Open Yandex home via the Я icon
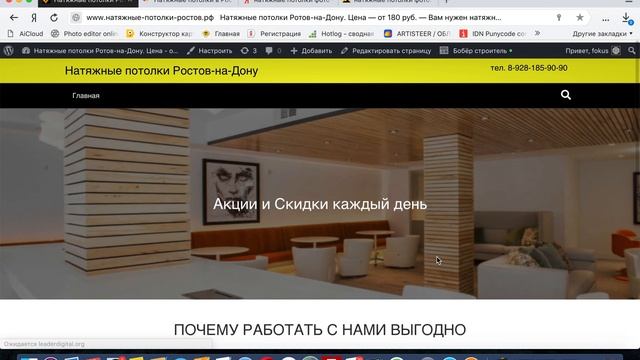 tap(34, 18)
